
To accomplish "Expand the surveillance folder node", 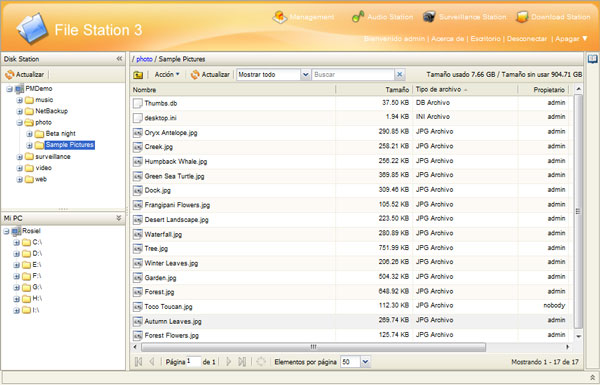I will click(20, 157).
